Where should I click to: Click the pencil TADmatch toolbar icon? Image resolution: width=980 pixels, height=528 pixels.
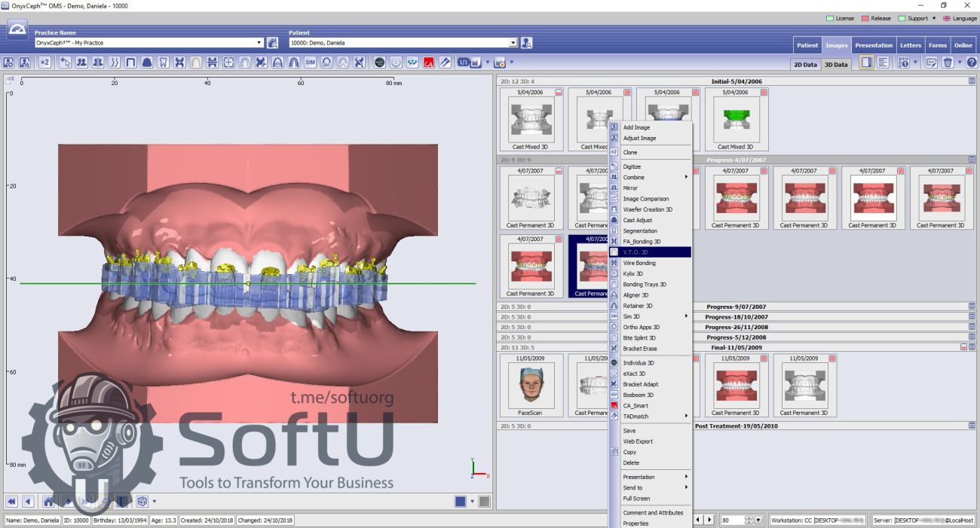pos(446,63)
